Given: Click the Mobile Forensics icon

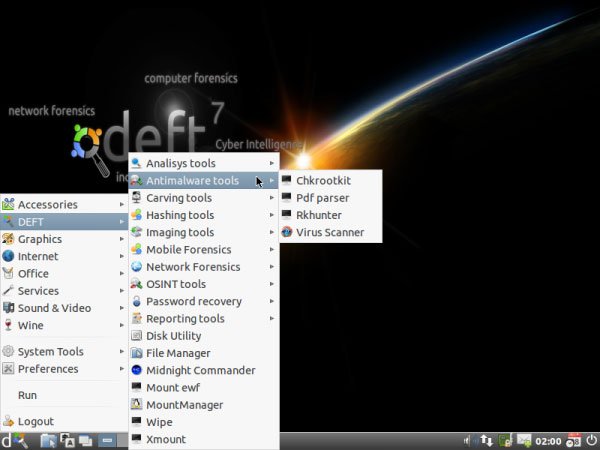Looking at the screenshot, I should (x=137, y=249).
